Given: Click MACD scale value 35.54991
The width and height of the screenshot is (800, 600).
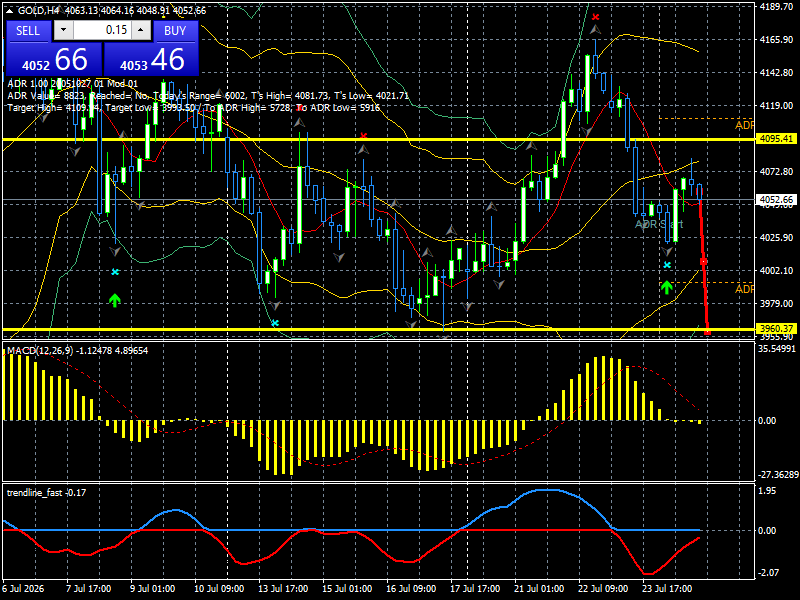Looking at the screenshot, I should click(x=777, y=349).
